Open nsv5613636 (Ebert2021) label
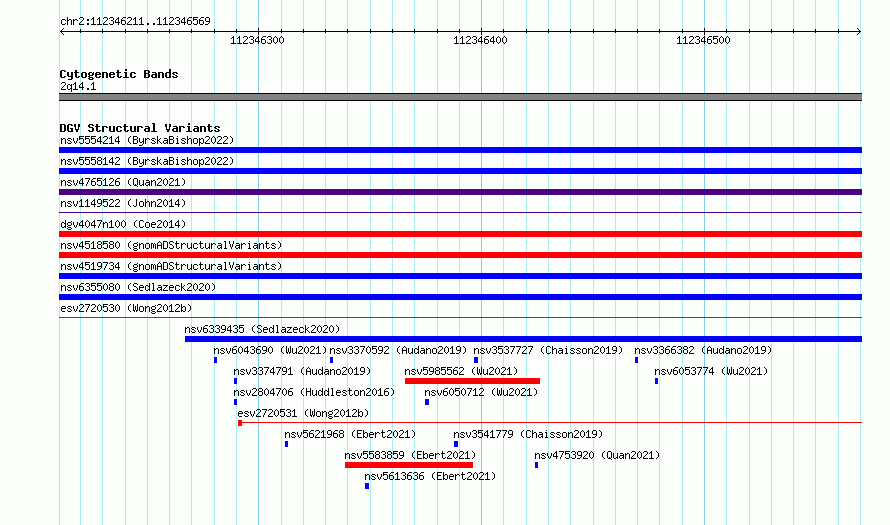890x525 pixels. (x=430, y=476)
